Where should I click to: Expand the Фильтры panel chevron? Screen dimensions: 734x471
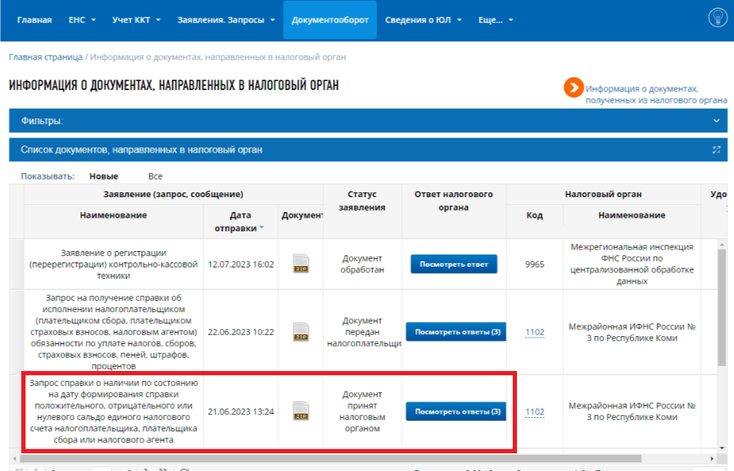[x=716, y=121]
